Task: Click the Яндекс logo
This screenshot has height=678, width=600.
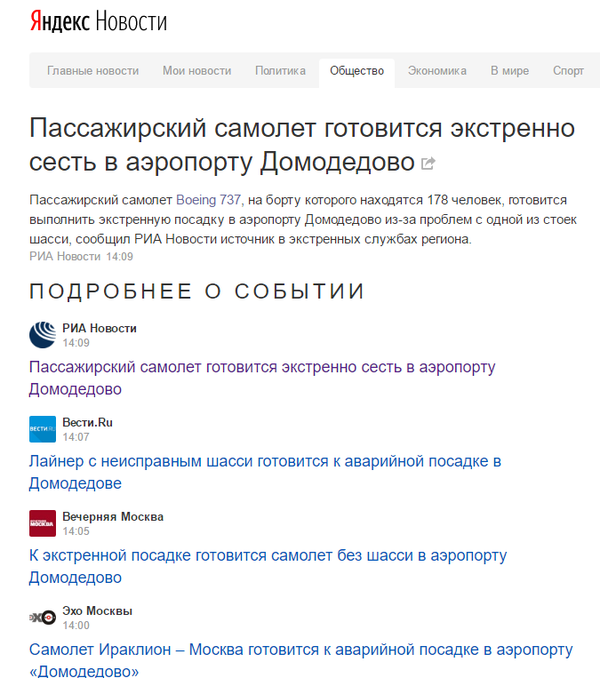Action: 59,21
